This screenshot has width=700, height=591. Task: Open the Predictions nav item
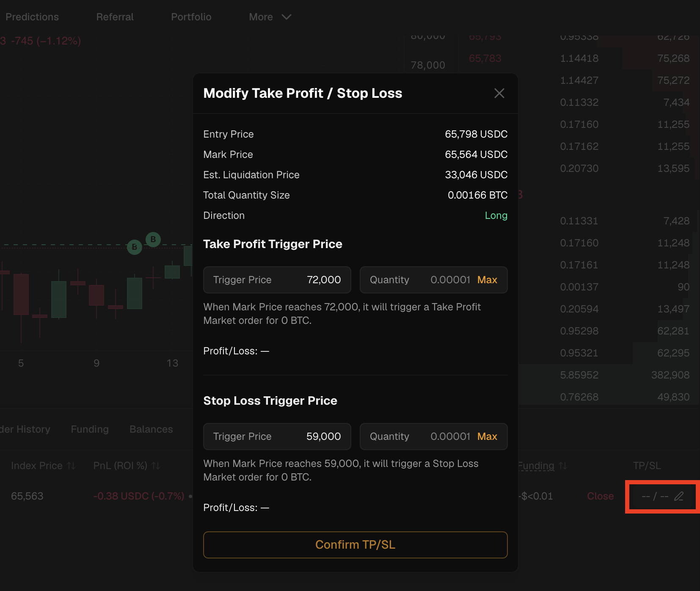click(x=32, y=17)
